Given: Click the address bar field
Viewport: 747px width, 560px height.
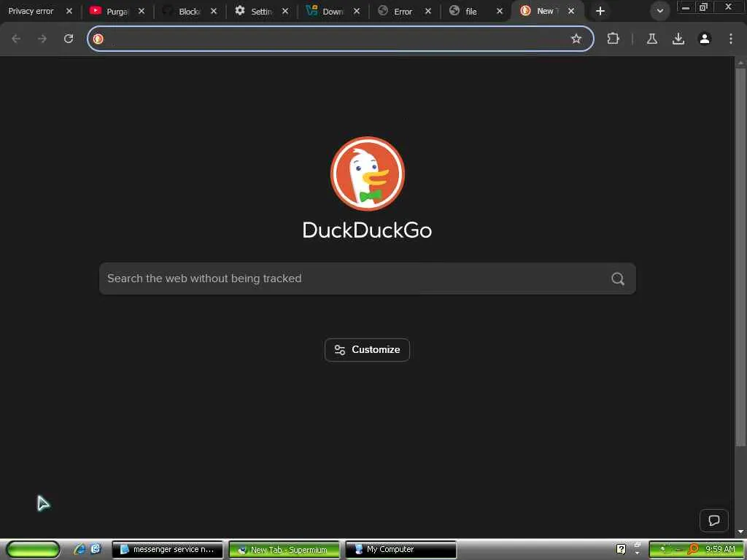Looking at the screenshot, I should pyautogui.click(x=340, y=39).
